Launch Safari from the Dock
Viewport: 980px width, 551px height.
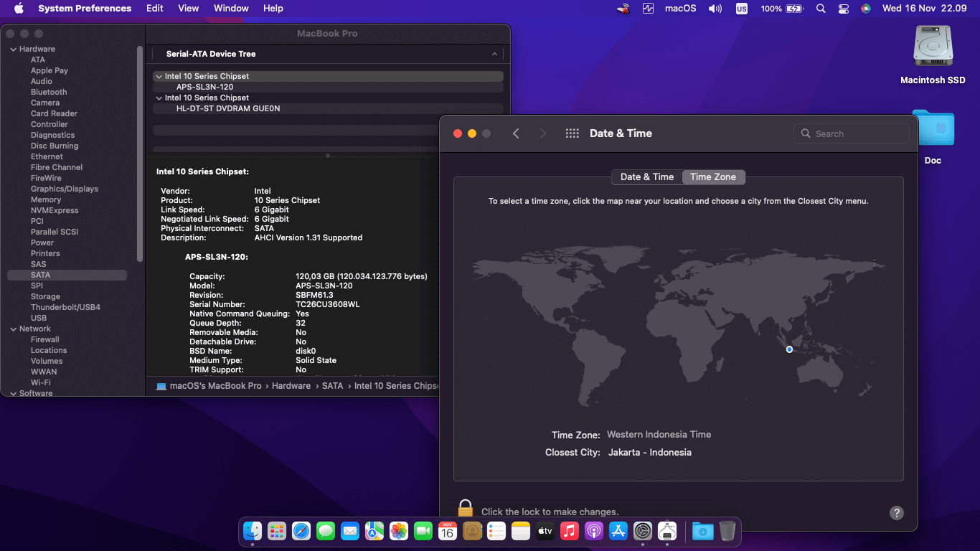[301, 531]
